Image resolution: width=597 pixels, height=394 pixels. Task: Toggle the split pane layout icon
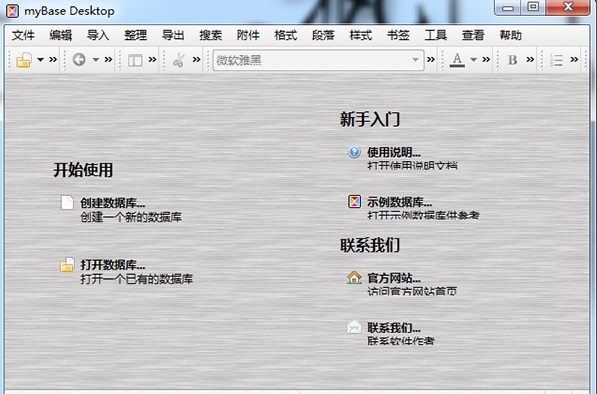[135, 60]
